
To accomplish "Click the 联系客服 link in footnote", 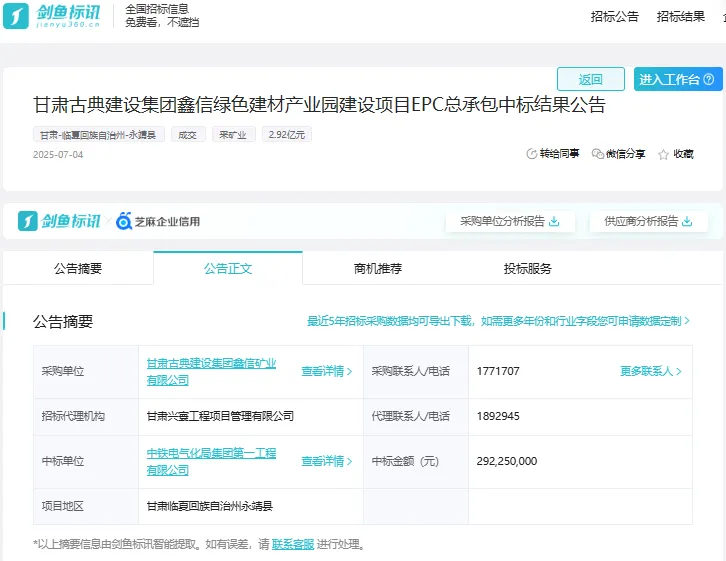I will 293,544.
